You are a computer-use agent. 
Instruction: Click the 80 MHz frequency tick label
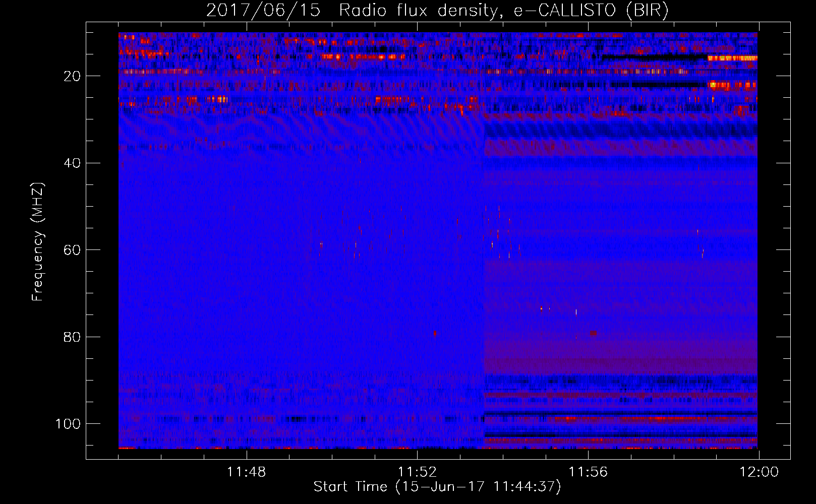click(72, 337)
